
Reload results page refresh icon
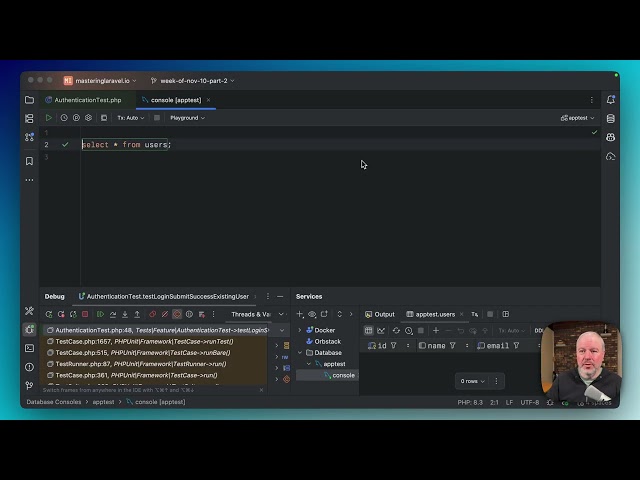pos(396,331)
